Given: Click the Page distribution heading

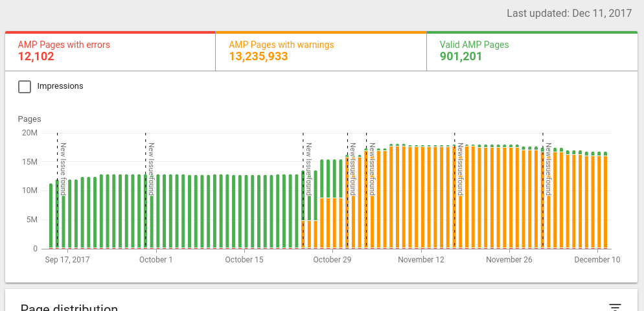Looking at the screenshot, I should click(x=69, y=307).
